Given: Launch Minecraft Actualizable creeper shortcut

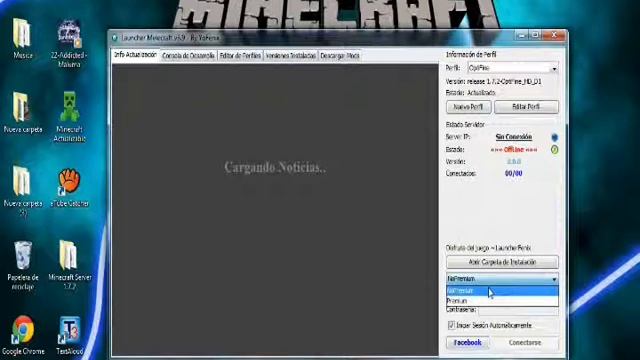Looking at the screenshot, I should pyautogui.click(x=69, y=116).
